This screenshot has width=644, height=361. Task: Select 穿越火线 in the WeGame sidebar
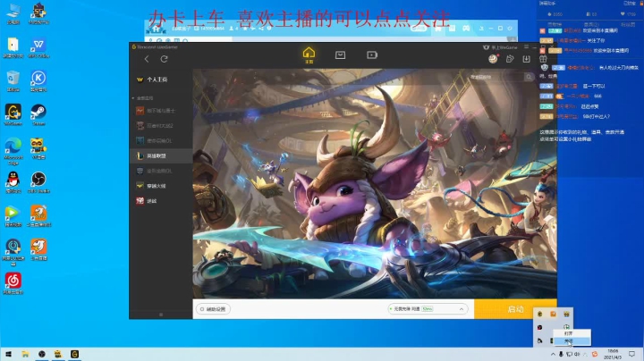coord(161,186)
